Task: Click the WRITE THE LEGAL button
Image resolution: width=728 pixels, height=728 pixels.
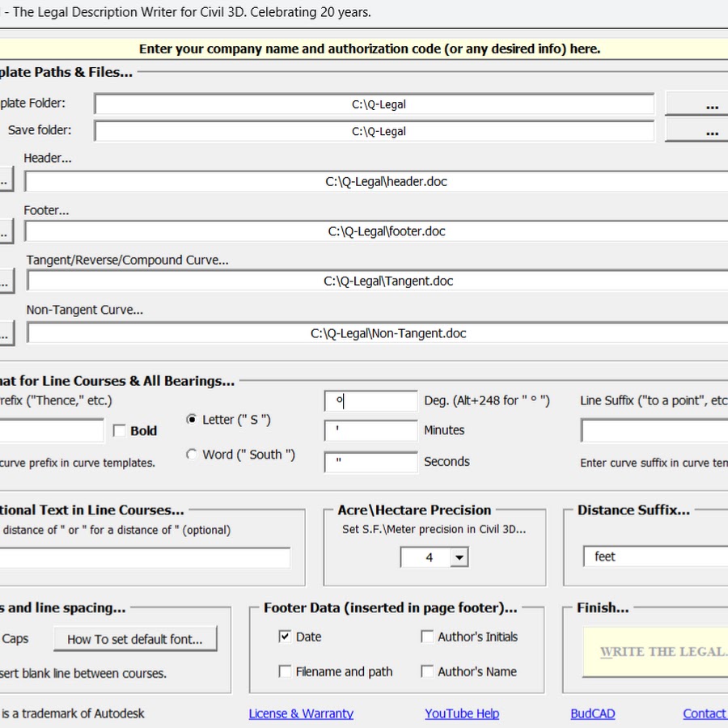Action: tap(655, 652)
